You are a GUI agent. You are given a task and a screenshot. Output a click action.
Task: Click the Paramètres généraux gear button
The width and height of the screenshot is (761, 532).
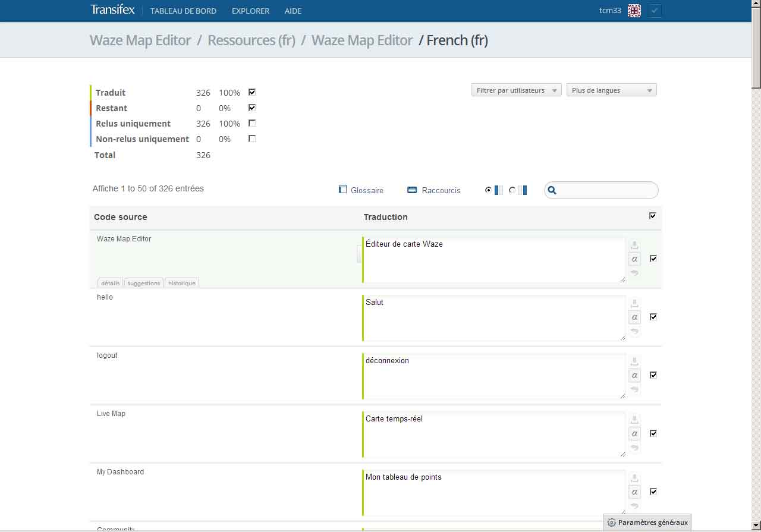pyautogui.click(x=647, y=522)
